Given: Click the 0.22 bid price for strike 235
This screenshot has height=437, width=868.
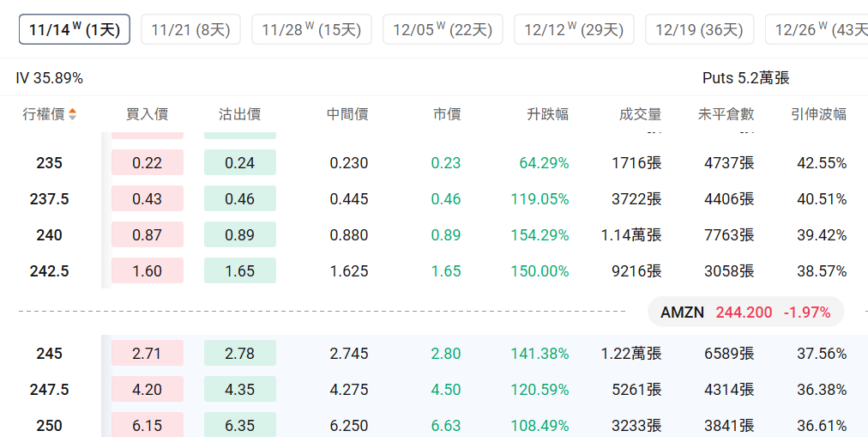Looking at the screenshot, I should pos(148,163).
